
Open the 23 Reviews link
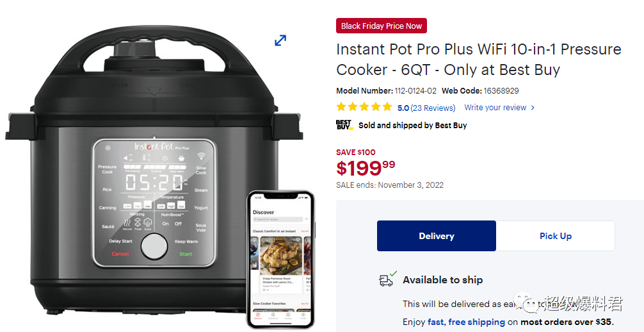pyautogui.click(x=433, y=108)
